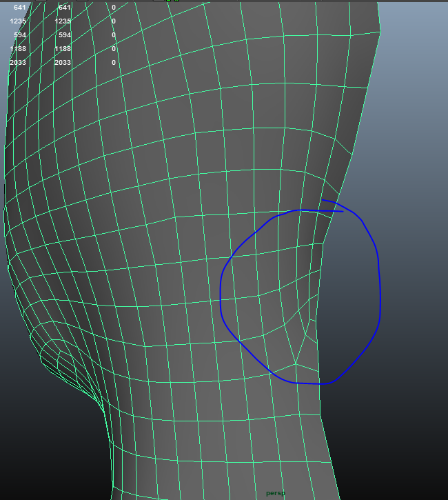Click the second-column 641 value
Viewport: 448px width, 500px height.
point(65,8)
